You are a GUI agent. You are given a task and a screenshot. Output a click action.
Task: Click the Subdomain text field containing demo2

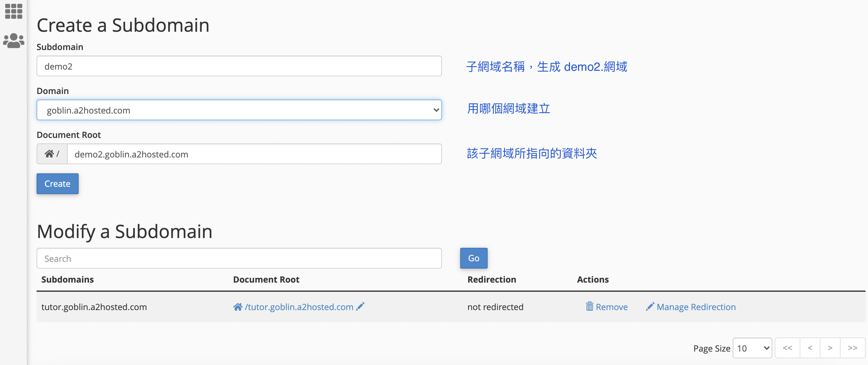click(239, 66)
